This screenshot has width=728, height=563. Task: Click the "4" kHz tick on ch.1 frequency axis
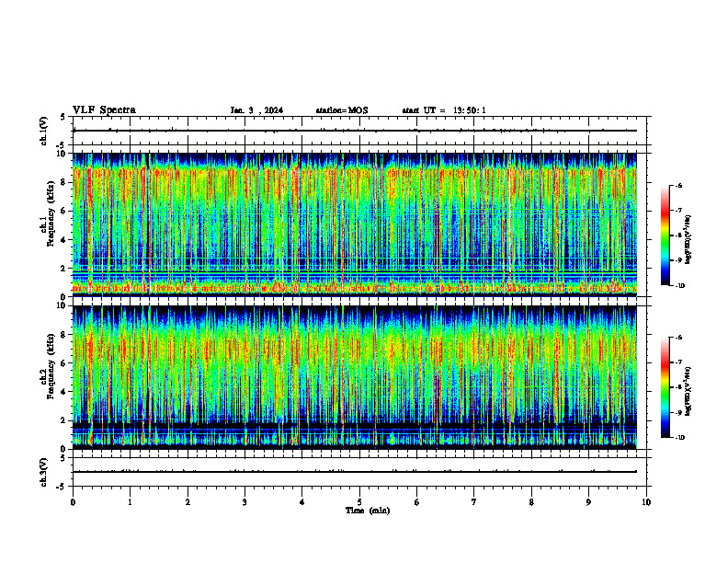[x=64, y=240]
